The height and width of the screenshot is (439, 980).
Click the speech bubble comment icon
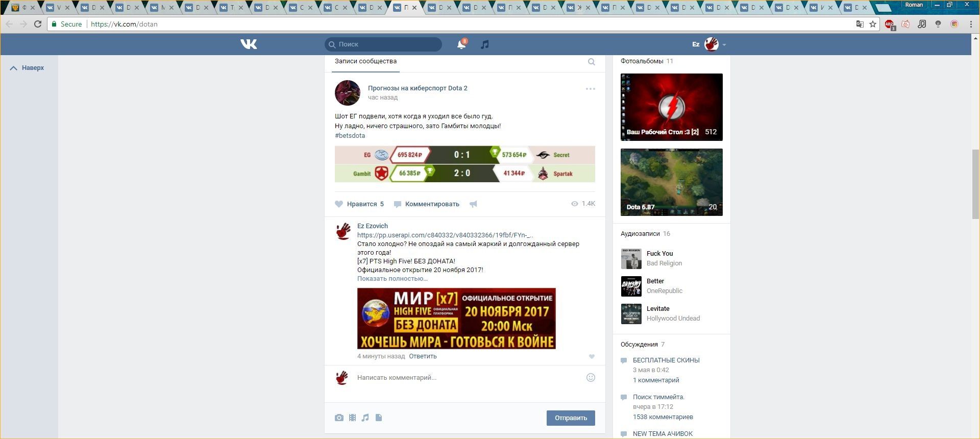pyautogui.click(x=398, y=204)
